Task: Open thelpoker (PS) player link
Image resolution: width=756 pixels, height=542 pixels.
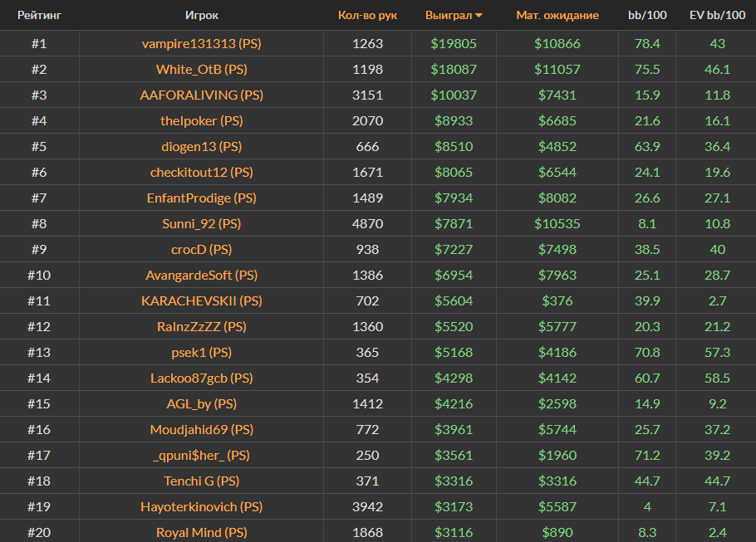Action: tap(202, 120)
